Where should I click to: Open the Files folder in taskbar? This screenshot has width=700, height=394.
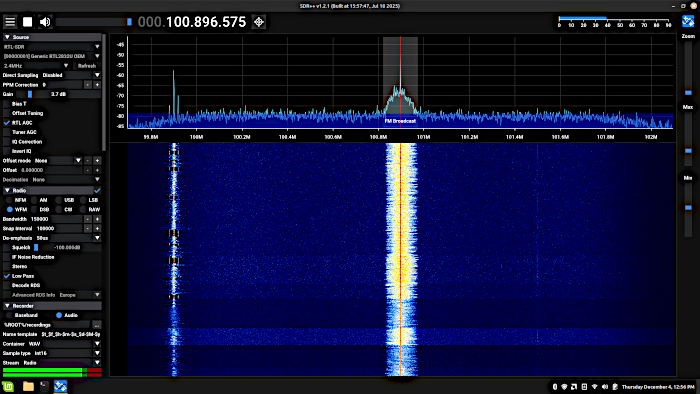[x=28, y=386]
